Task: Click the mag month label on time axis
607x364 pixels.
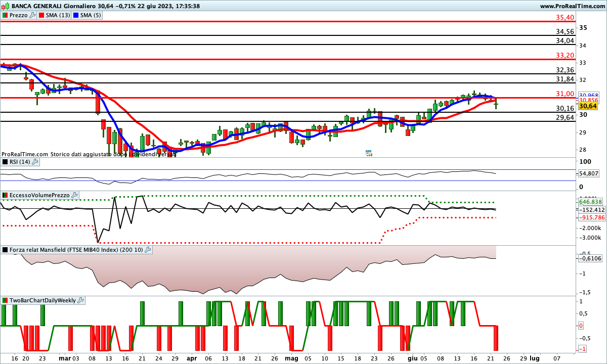Action: (291, 358)
